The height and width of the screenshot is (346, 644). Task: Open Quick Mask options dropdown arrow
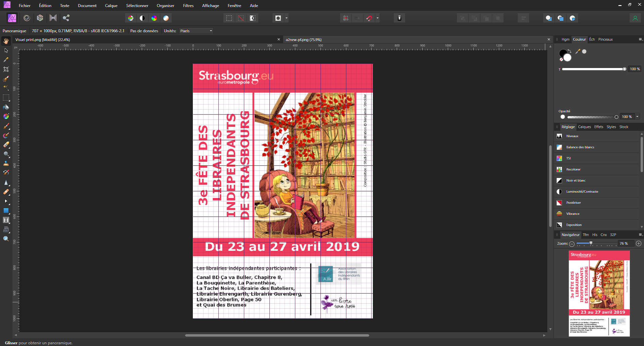[287, 18]
